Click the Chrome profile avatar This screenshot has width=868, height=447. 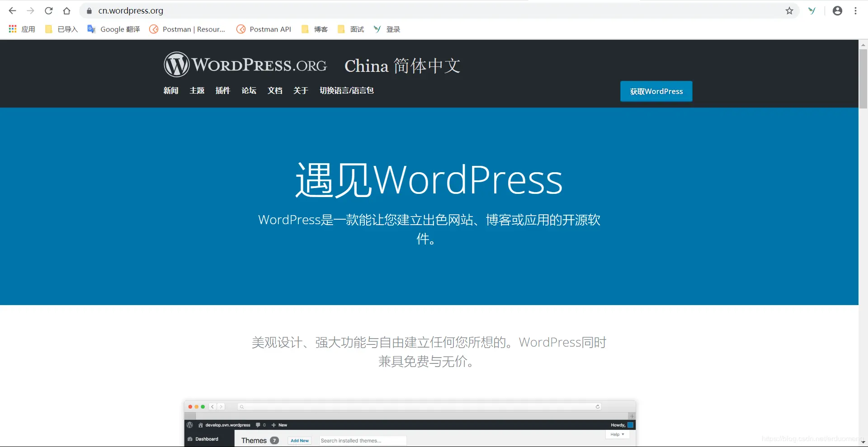point(837,10)
